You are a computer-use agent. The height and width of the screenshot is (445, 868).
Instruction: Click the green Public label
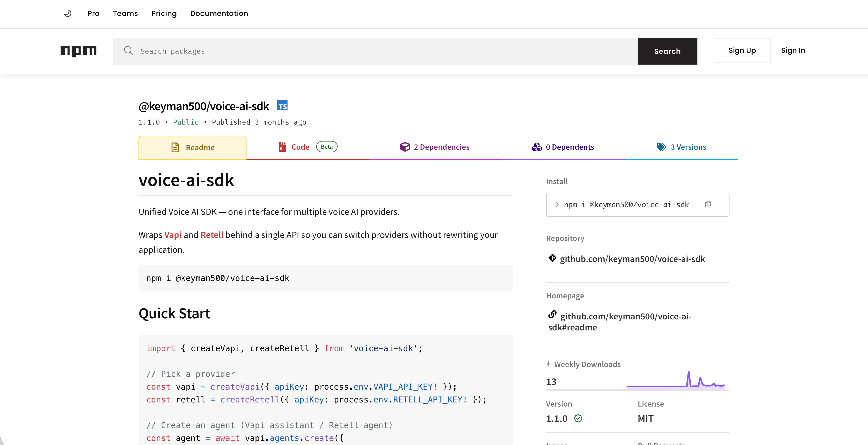click(186, 122)
